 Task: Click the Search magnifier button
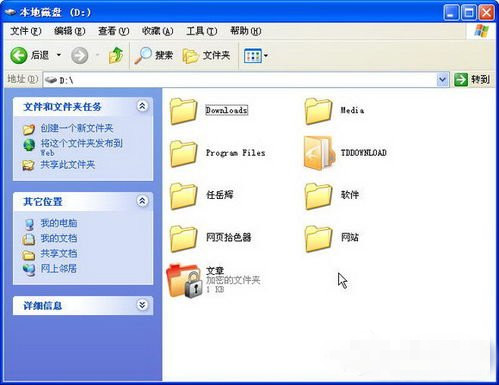coord(153,55)
